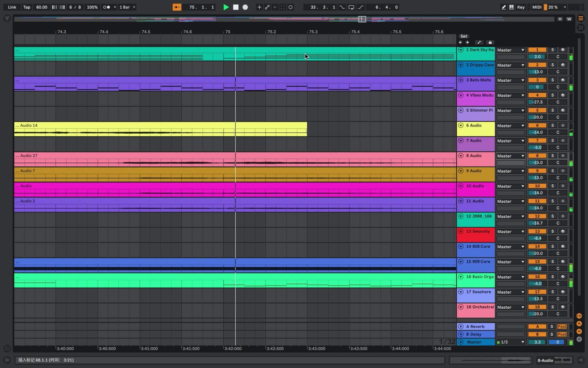Jump to next locator with right arrow

coord(468,43)
